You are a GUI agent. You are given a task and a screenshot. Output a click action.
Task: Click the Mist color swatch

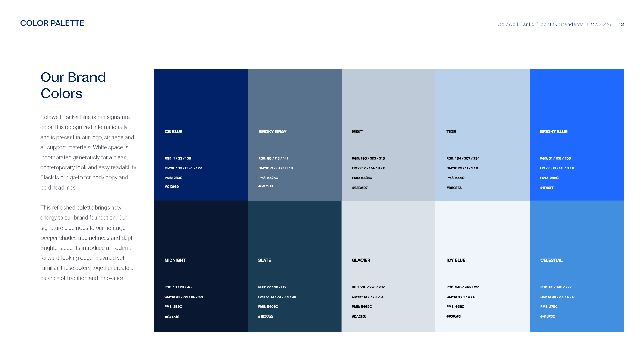click(x=388, y=101)
